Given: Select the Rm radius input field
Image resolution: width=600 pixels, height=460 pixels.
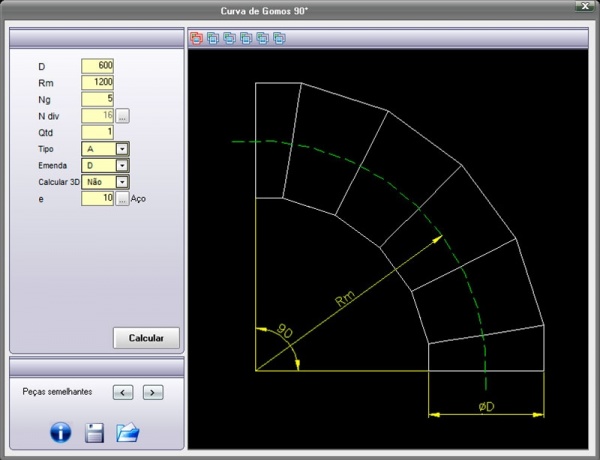Looking at the screenshot, I should 98,83.
